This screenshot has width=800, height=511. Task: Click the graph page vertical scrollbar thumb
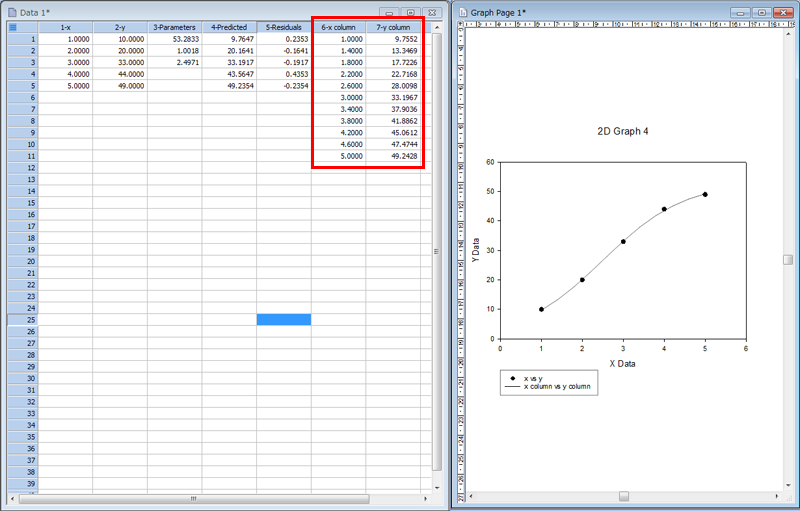(x=788, y=260)
